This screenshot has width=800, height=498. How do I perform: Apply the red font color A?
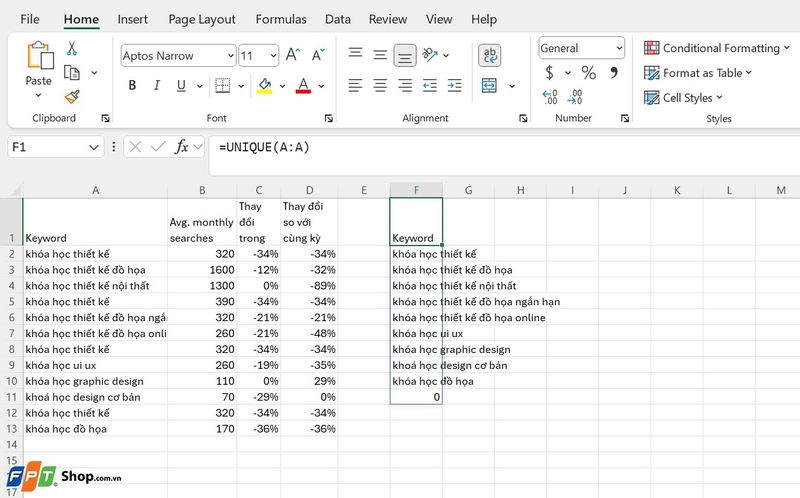click(303, 86)
